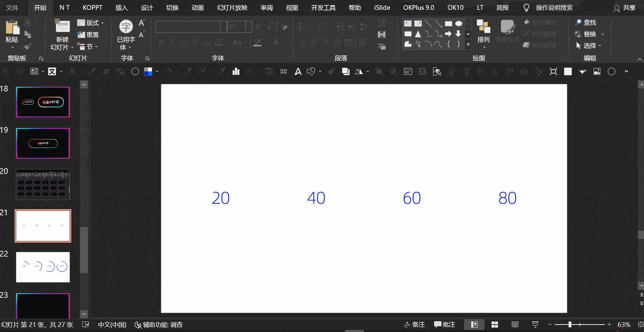This screenshot has height=332, width=644.
Task: Click the Reset slide button
Action: click(88, 35)
